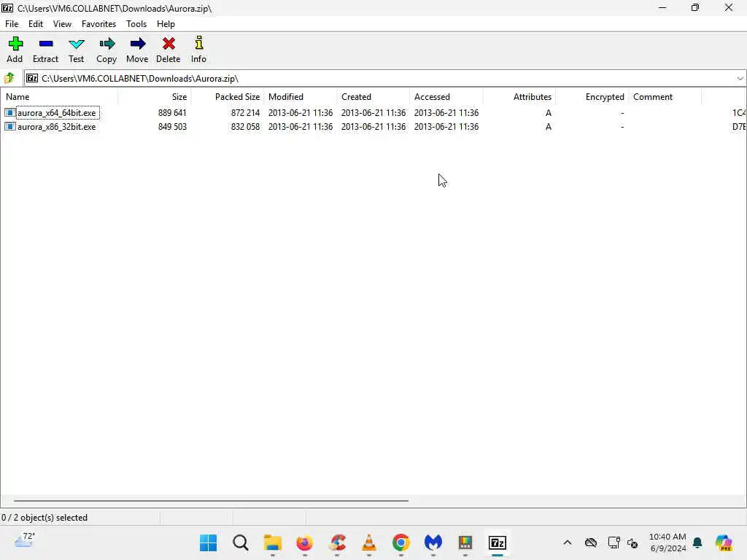Open the File menu
Image resolution: width=747 pixels, height=560 pixels.
(12, 24)
